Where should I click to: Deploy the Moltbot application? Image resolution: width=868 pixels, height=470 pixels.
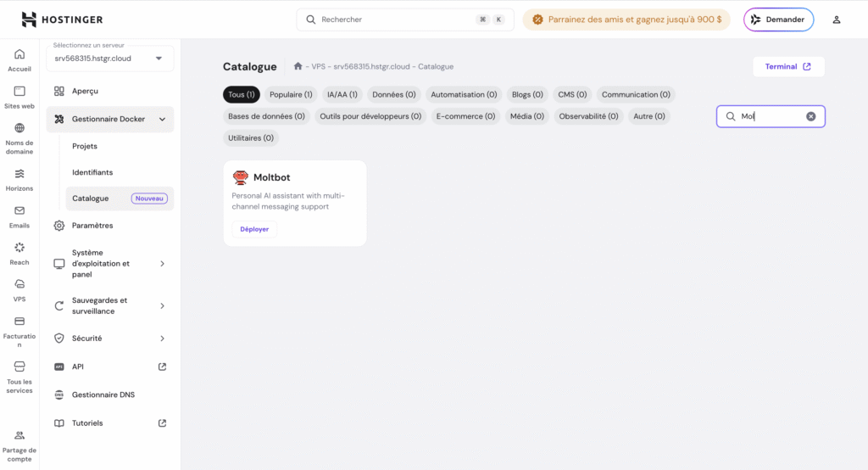point(254,229)
